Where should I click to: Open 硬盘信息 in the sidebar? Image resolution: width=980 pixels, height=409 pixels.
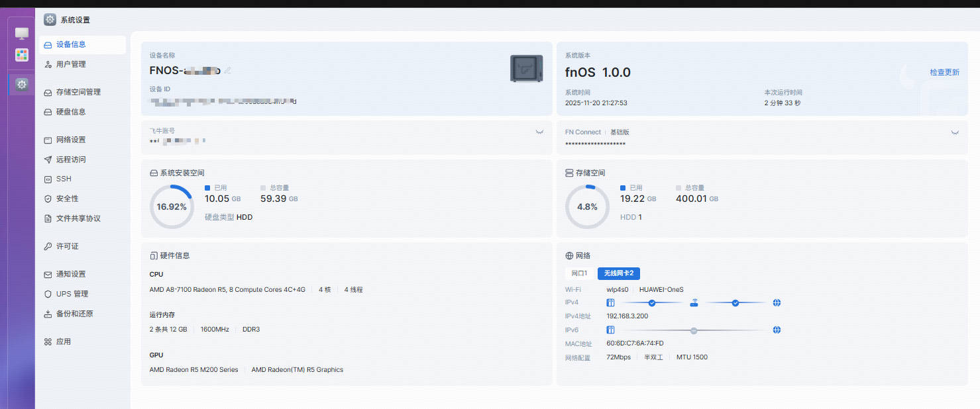[x=82, y=112]
